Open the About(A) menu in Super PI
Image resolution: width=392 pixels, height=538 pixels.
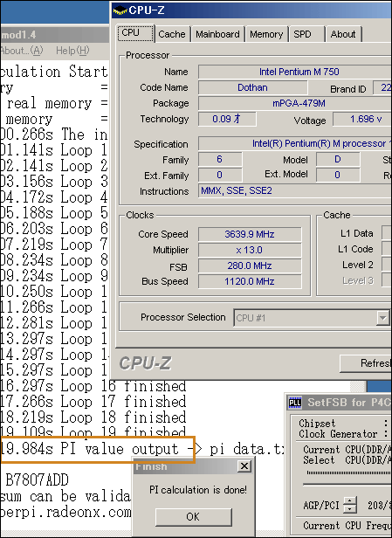[21, 51]
